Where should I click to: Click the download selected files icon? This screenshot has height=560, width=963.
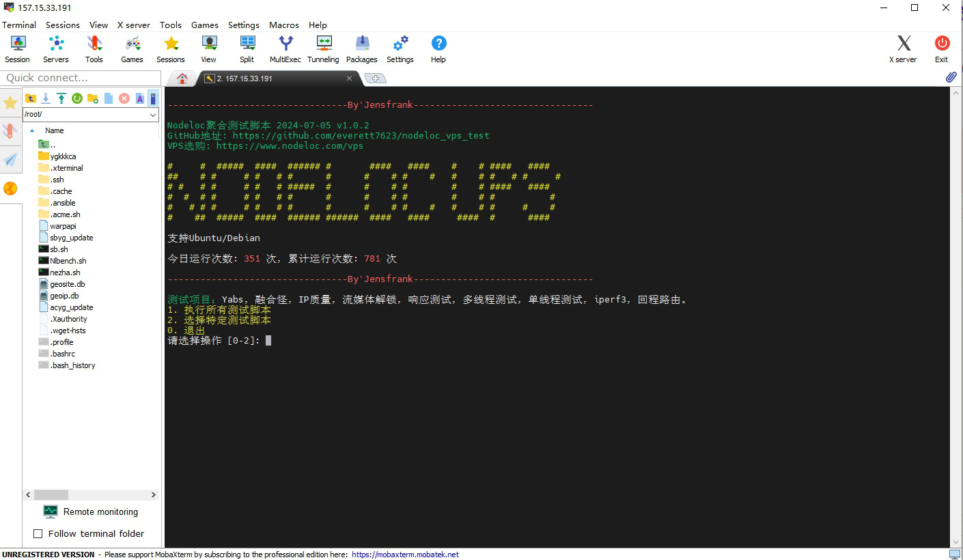pos(46,98)
